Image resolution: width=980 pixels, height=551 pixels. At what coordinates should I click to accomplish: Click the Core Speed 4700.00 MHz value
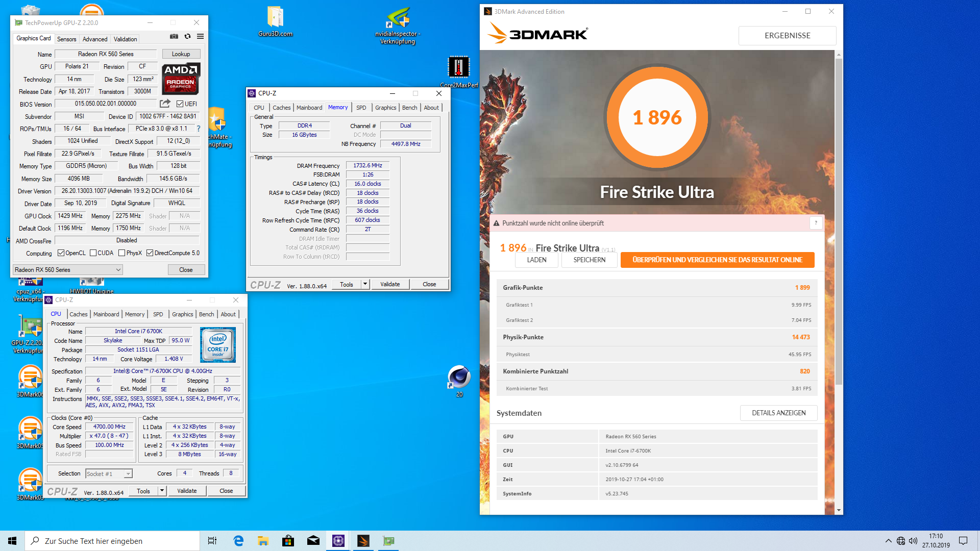point(109,427)
